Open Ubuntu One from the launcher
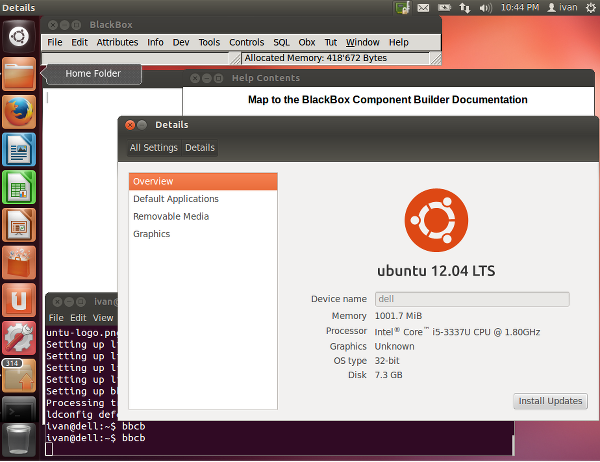The width and height of the screenshot is (600, 462). click(x=18, y=299)
